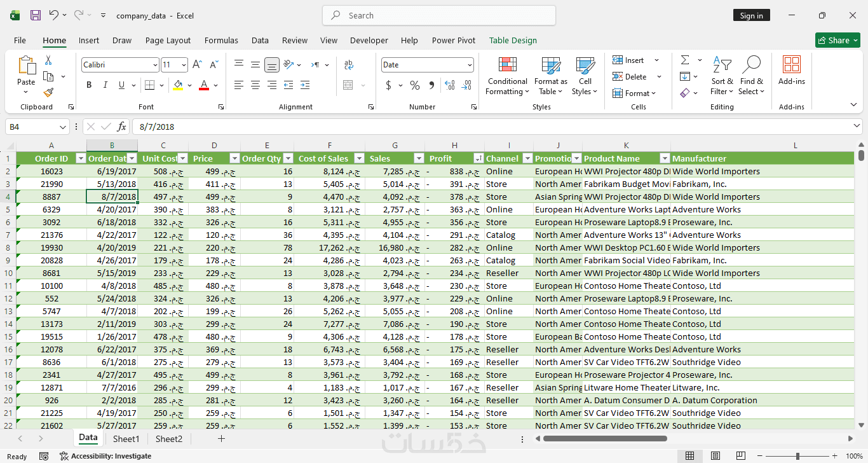Open the Number Format dropdown showing Date
868x463 pixels.
tap(470, 65)
